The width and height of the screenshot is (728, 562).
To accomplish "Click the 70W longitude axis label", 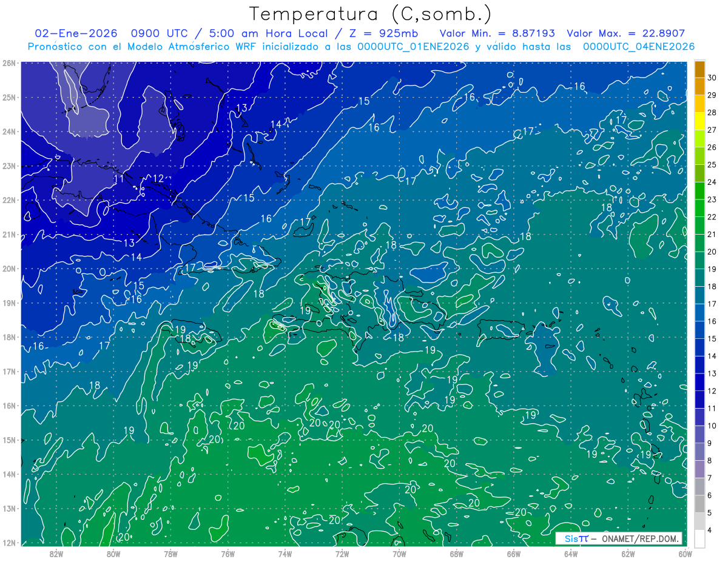I will 399,554.
